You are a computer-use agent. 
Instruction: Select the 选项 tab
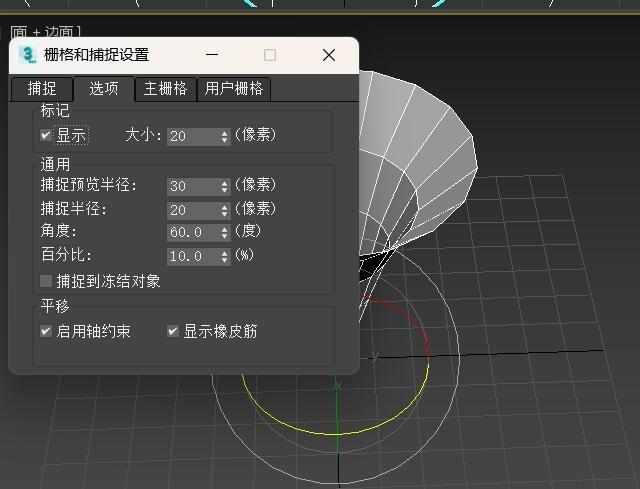(x=104, y=88)
